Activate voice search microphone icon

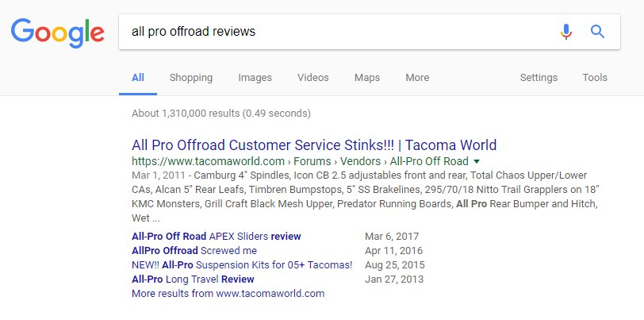point(566,32)
